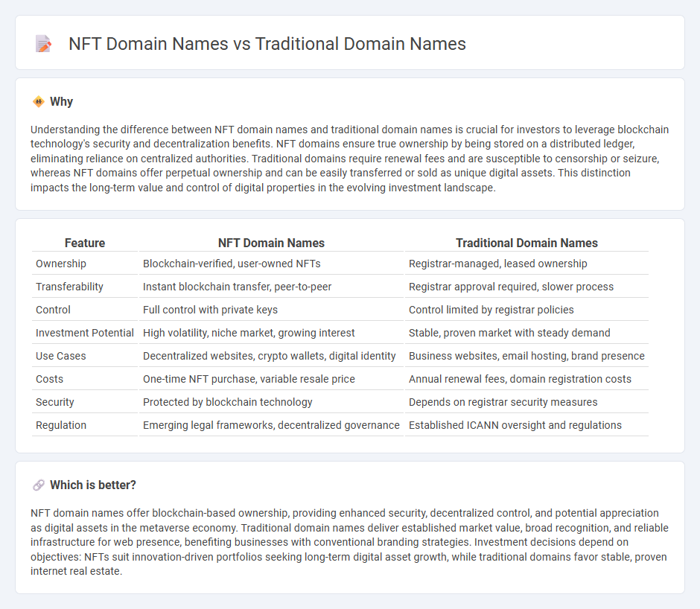Click the NFT Domain Names column header
700x609 pixels.
tap(271, 243)
